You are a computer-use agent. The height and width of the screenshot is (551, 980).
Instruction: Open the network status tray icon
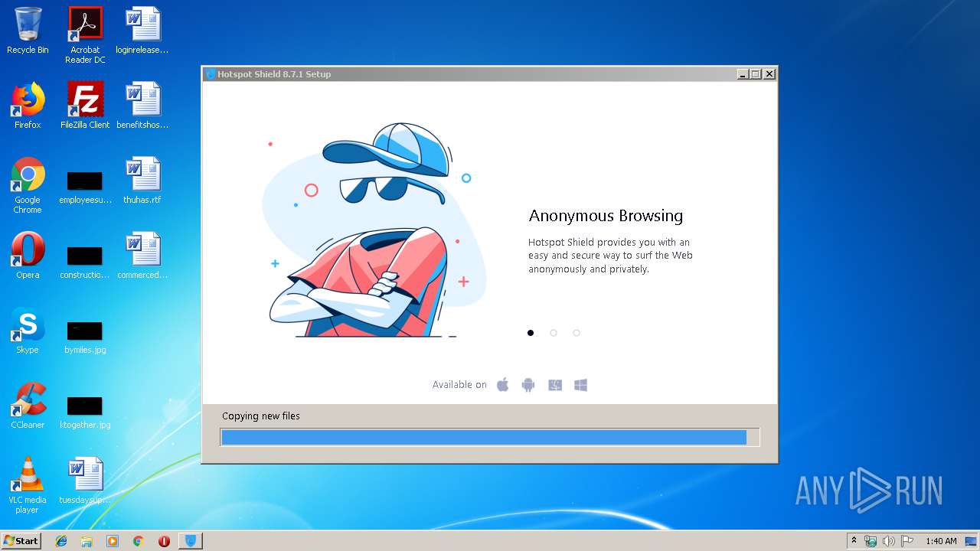coord(871,541)
